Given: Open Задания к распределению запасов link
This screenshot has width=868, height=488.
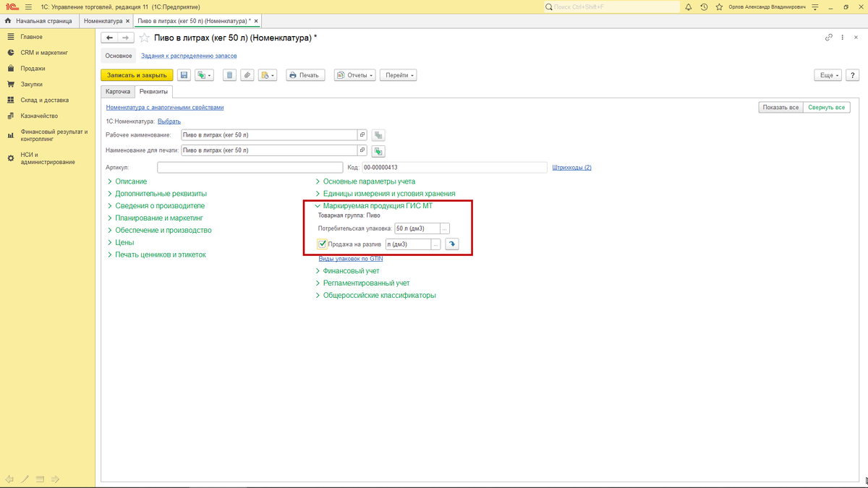Looking at the screenshot, I should (189, 56).
